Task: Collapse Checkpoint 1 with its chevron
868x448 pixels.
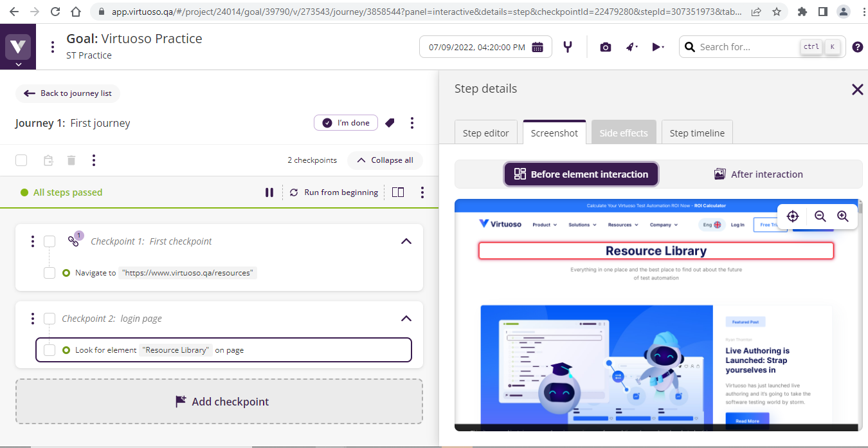Action: click(x=406, y=241)
